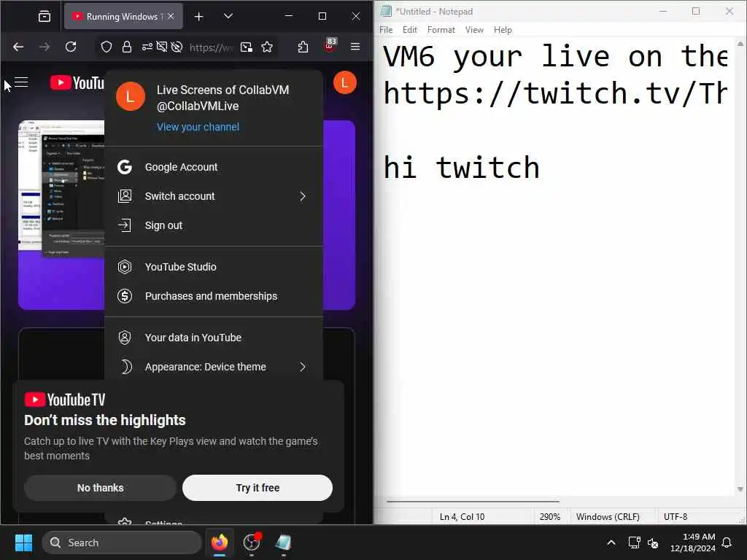The height and width of the screenshot is (560, 747).
Task: Click the Notepad taskbar icon
Action: coord(284,542)
